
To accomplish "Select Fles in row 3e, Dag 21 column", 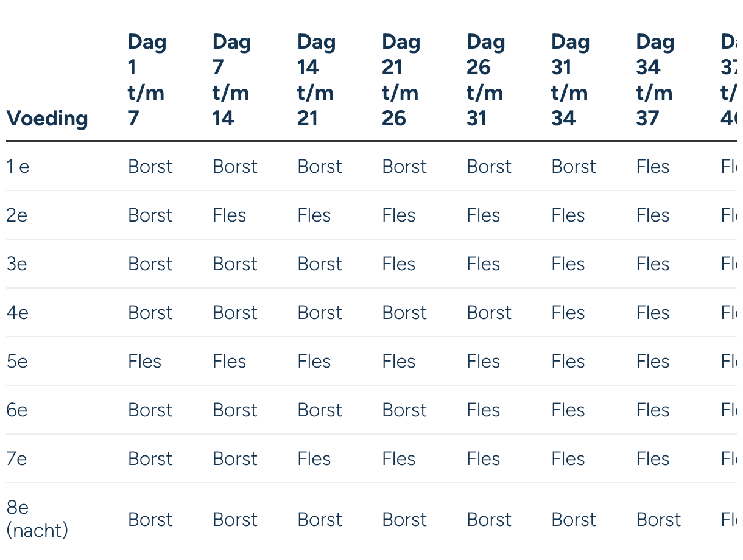I will click(399, 264).
